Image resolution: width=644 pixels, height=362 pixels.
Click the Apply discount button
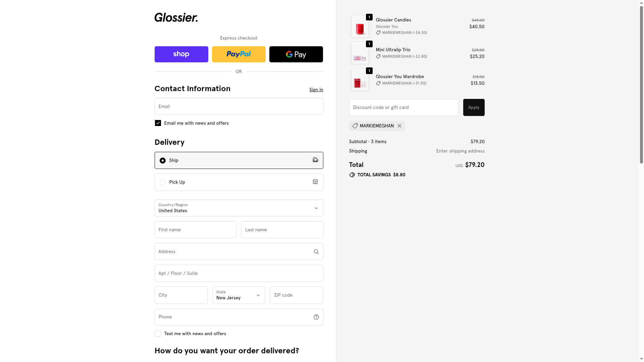[x=474, y=108]
